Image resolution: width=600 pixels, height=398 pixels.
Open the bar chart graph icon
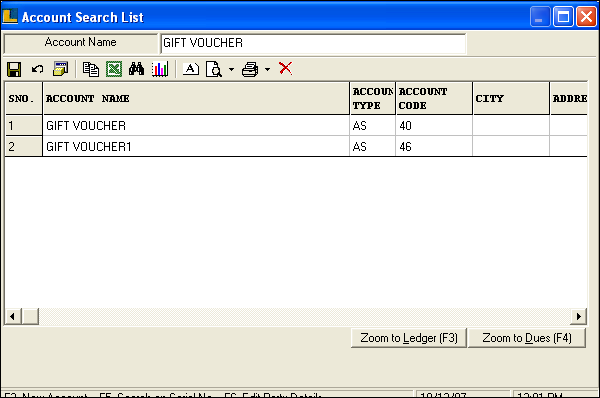tap(160, 69)
